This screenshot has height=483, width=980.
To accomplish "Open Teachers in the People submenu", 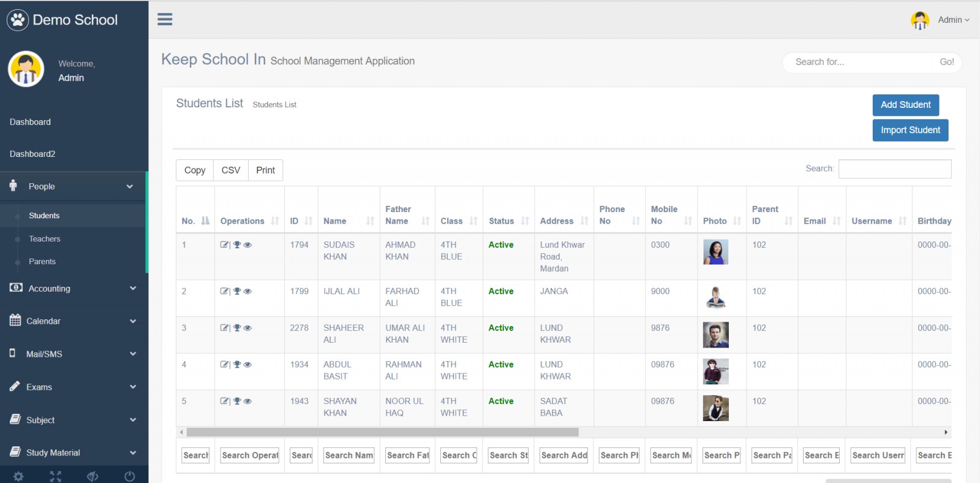I will (45, 239).
